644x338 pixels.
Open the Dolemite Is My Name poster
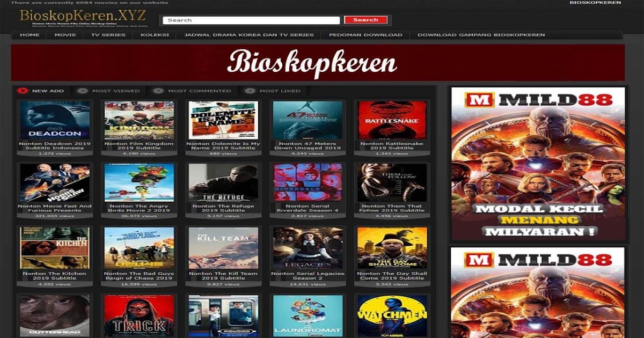pos(223,120)
